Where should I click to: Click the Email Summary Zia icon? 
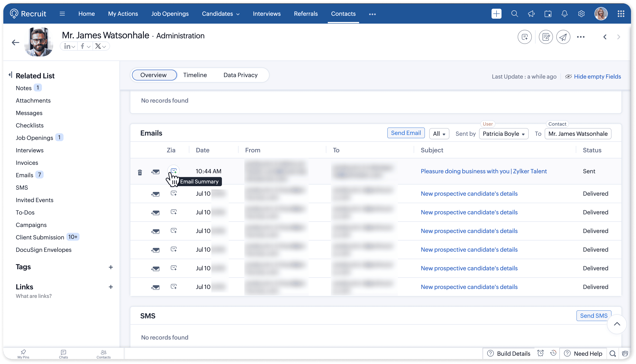pyautogui.click(x=174, y=171)
